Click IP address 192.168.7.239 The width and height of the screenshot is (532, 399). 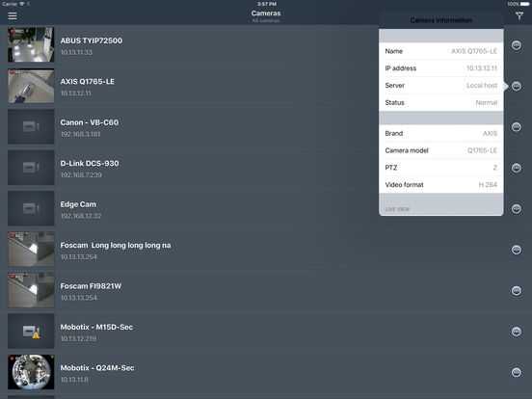click(x=81, y=175)
